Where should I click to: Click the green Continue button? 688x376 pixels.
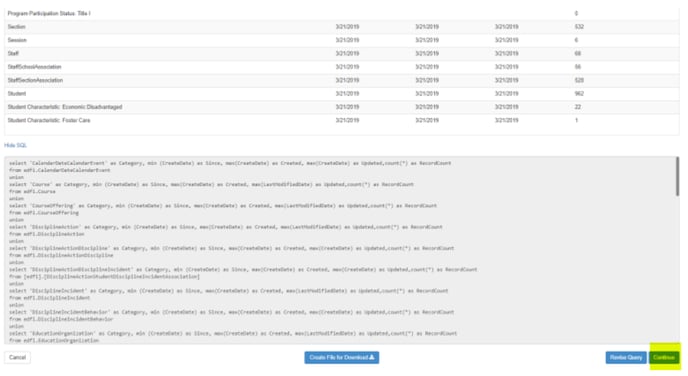[664, 358]
